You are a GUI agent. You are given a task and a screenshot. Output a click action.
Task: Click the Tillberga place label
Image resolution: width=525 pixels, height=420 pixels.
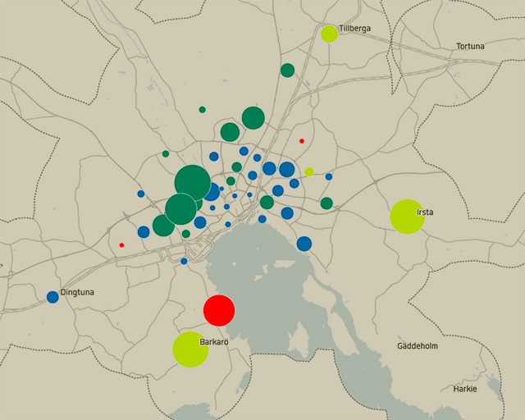(355, 29)
